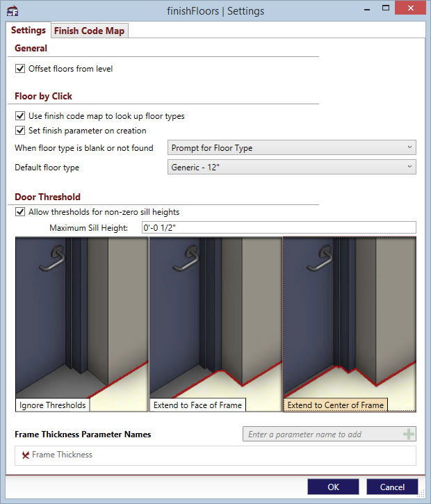Open the Prompt for Floor Type dropdown
Image resolution: width=431 pixels, height=504 pixels.
[292, 148]
